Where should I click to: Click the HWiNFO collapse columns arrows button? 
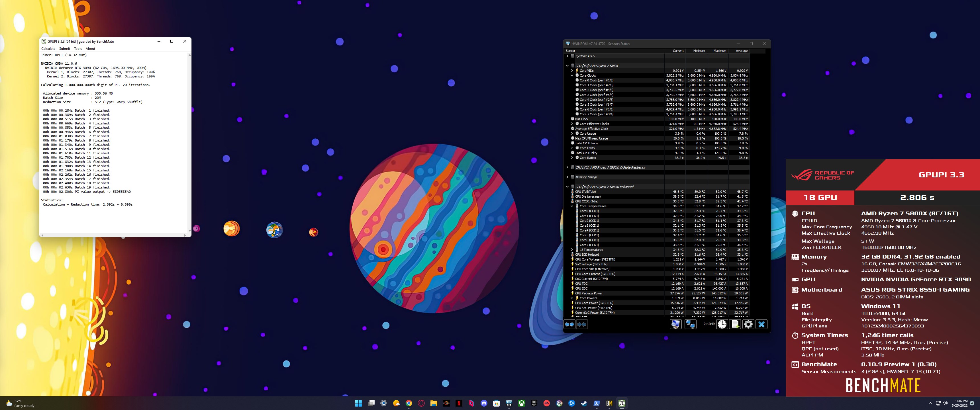tap(582, 324)
